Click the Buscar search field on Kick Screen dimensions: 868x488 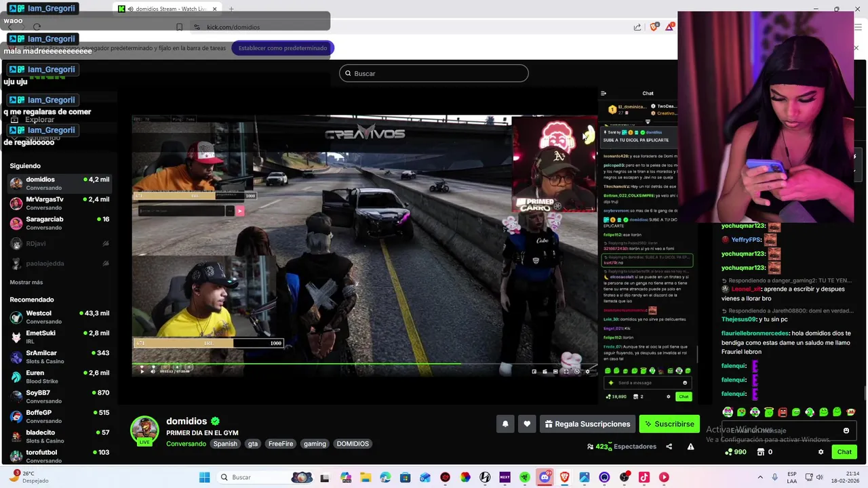pyautogui.click(x=434, y=73)
